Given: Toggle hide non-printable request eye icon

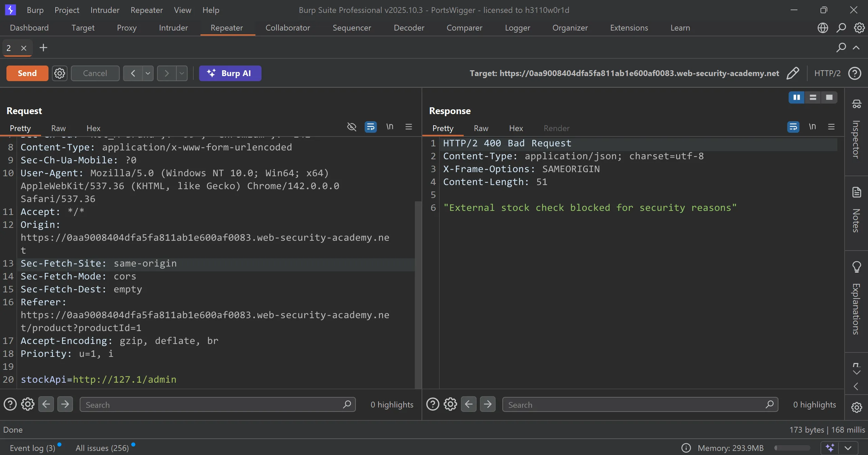Looking at the screenshot, I should click(x=352, y=127).
